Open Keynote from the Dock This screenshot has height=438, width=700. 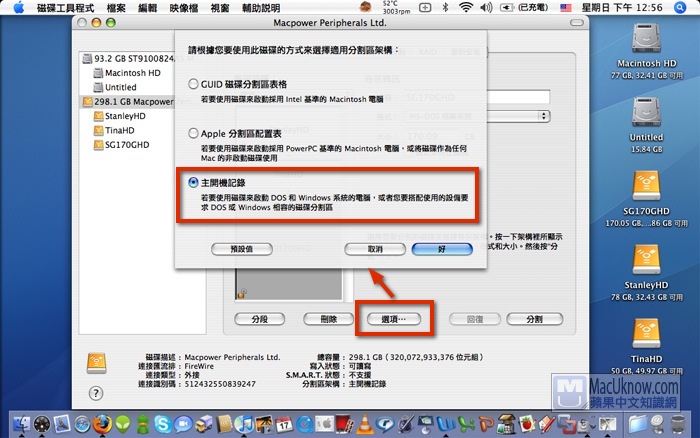click(x=425, y=424)
